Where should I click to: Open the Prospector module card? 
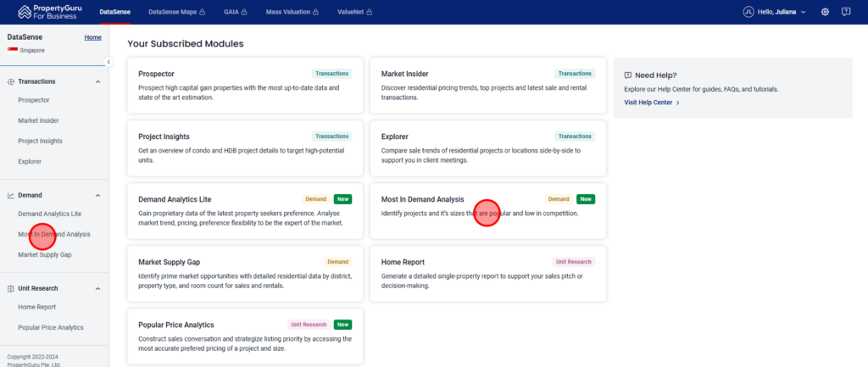pyautogui.click(x=245, y=86)
